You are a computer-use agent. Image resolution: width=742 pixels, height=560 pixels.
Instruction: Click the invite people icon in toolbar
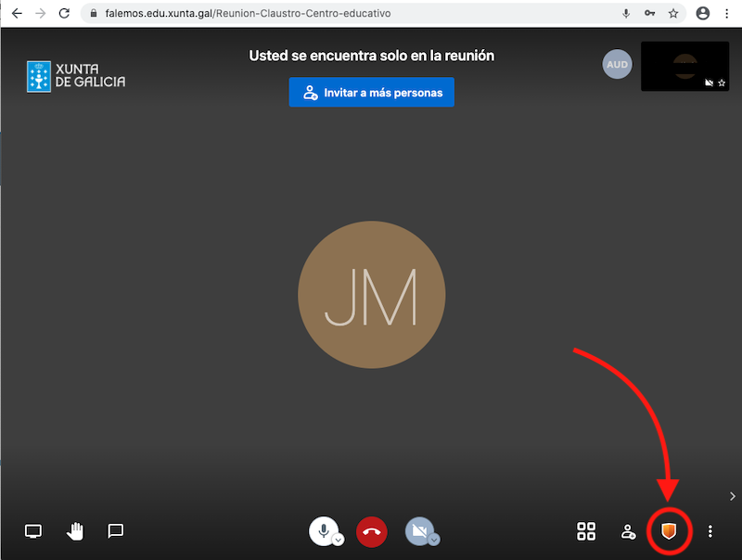628,531
